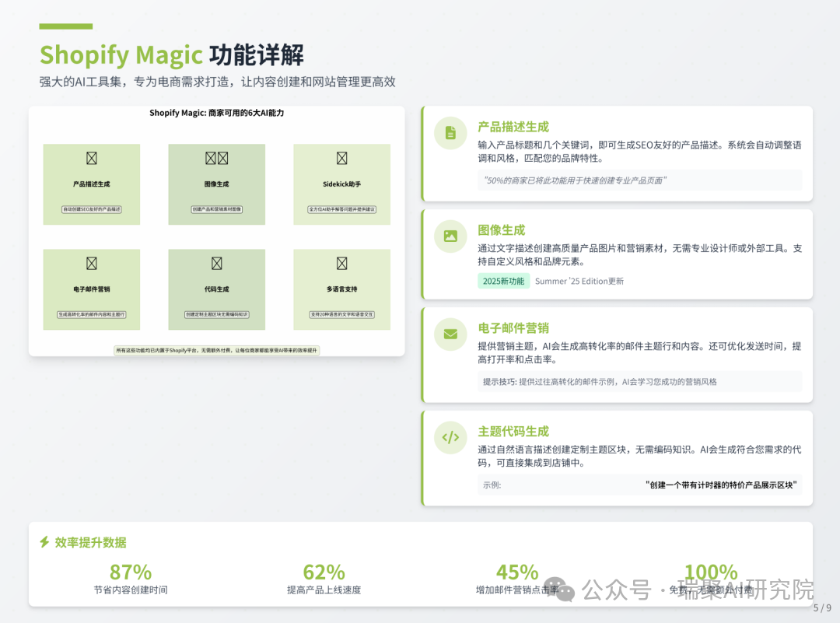This screenshot has width=840, height=623.
Task: Click the quote about 50%的商家
Action: pyautogui.click(x=574, y=180)
